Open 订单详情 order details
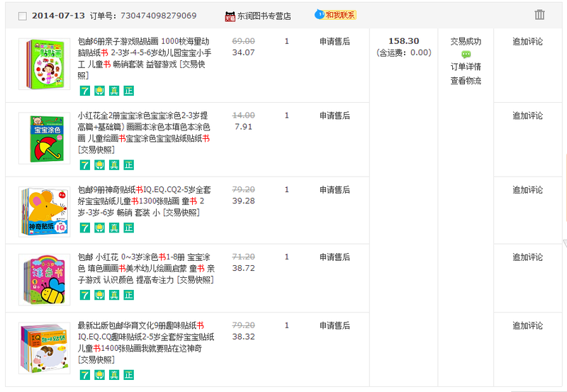 [466, 67]
